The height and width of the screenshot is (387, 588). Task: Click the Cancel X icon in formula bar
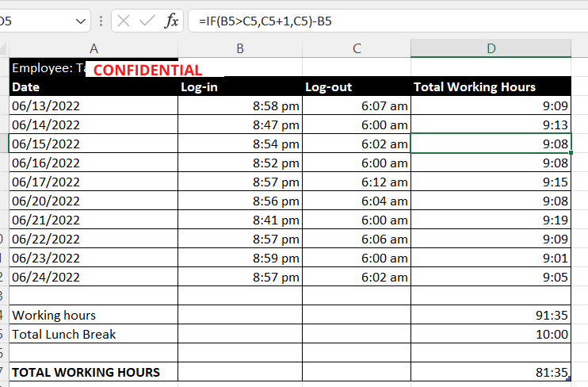click(124, 21)
